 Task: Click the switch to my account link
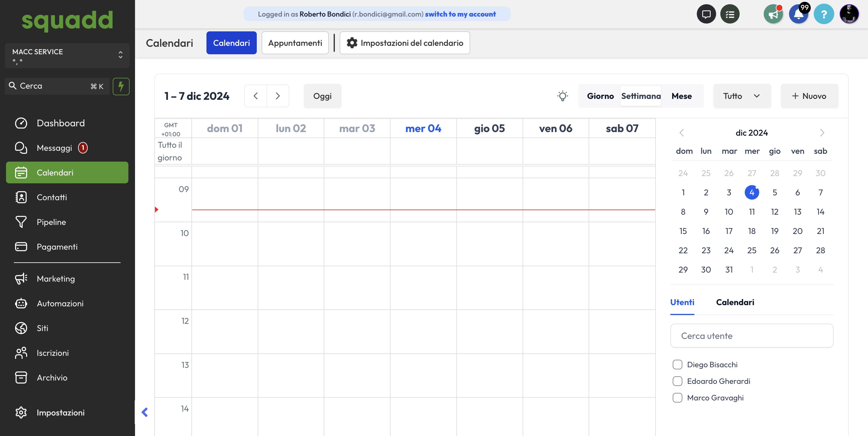pos(460,14)
